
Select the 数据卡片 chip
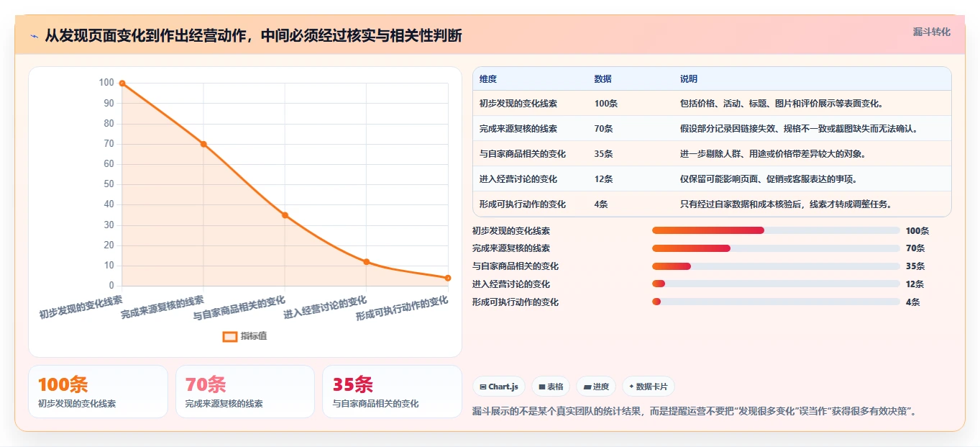coord(649,387)
